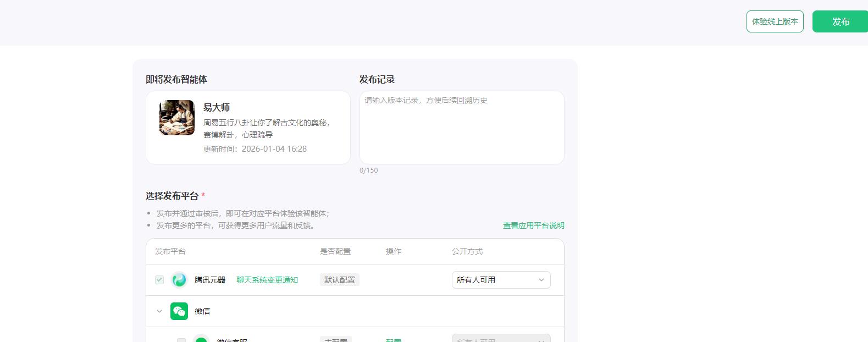The height and width of the screenshot is (342, 868).
Task: Click the 周易五行八卦 agent description text
Action: click(x=266, y=128)
